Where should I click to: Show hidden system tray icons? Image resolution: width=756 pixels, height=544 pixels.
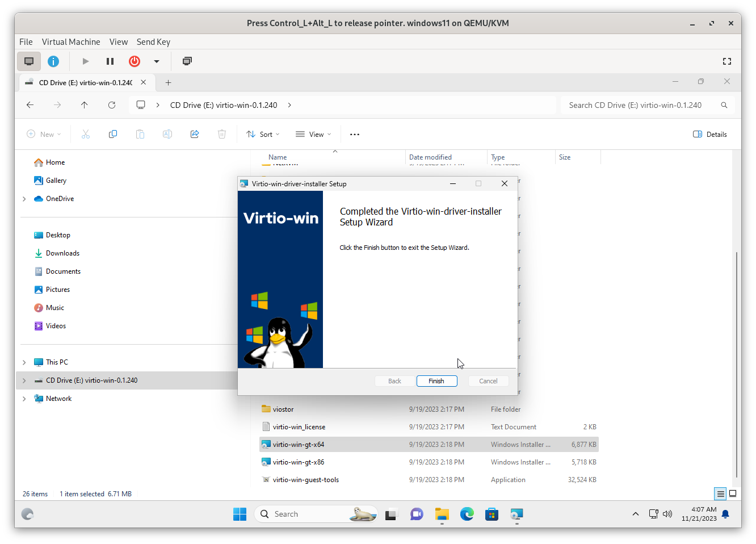pyautogui.click(x=636, y=514)
